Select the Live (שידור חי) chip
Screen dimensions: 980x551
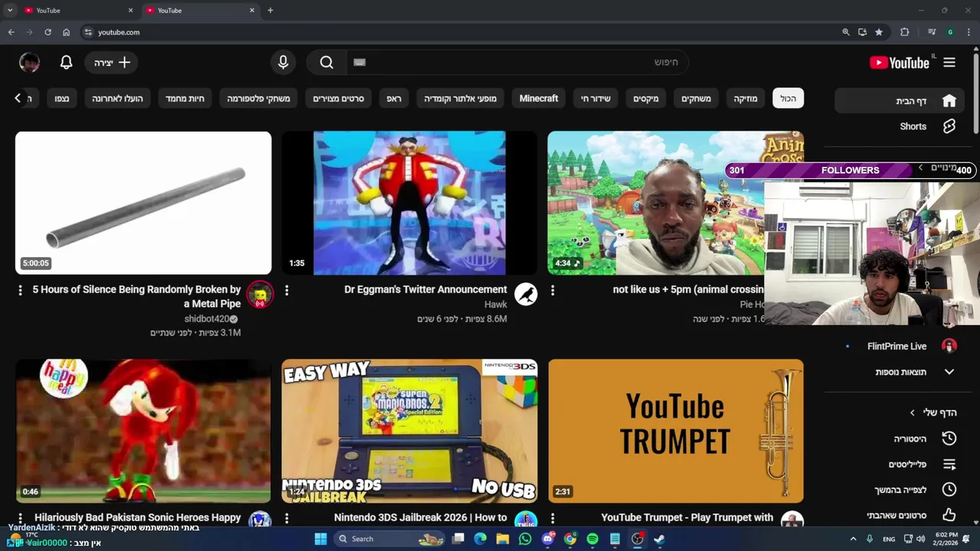coord(595,99)
